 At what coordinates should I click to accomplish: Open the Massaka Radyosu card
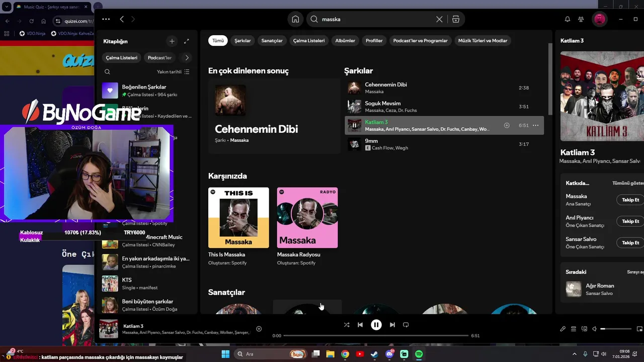(x=307, y=227)
